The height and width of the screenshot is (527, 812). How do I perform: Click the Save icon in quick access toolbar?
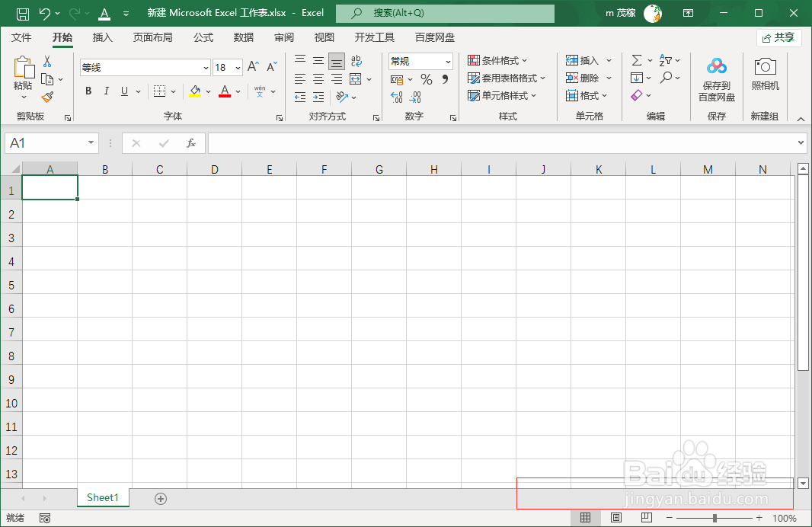22,14
